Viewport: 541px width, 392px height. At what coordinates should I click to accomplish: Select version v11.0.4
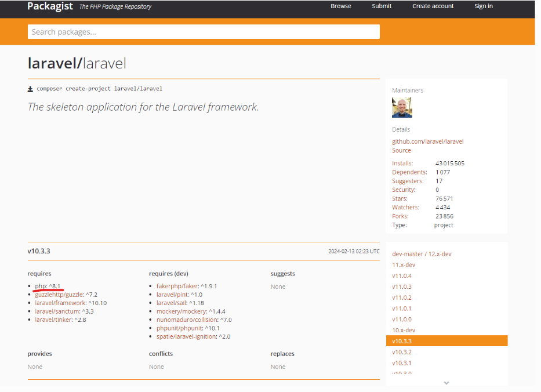click(402, 275)
